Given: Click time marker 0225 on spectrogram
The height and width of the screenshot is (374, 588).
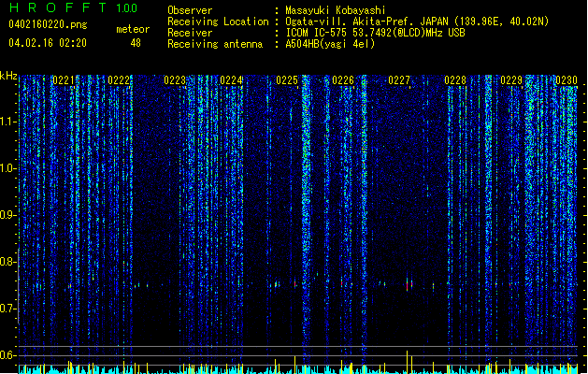Looking at the screenshot, I should [287, 80].
